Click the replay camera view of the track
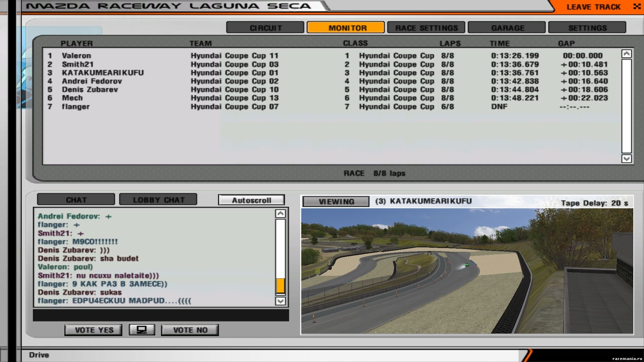The width and height of the screenshot is (644, 362). [x=467, y=271]
